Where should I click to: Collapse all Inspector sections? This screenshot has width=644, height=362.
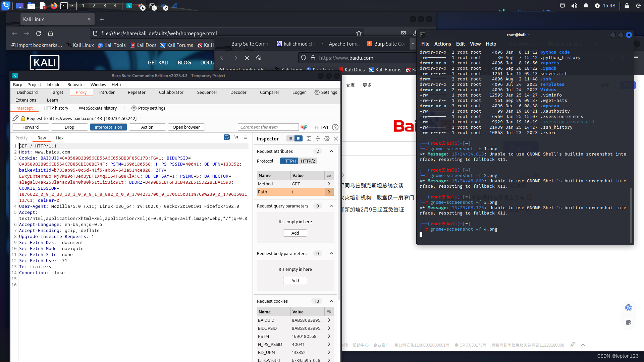318,138
